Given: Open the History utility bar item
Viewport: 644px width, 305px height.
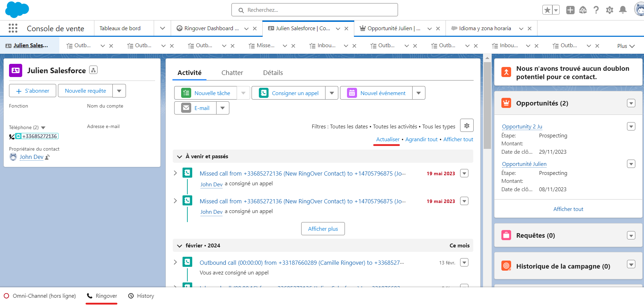Looking at the screenshot, I should (141, 296).
